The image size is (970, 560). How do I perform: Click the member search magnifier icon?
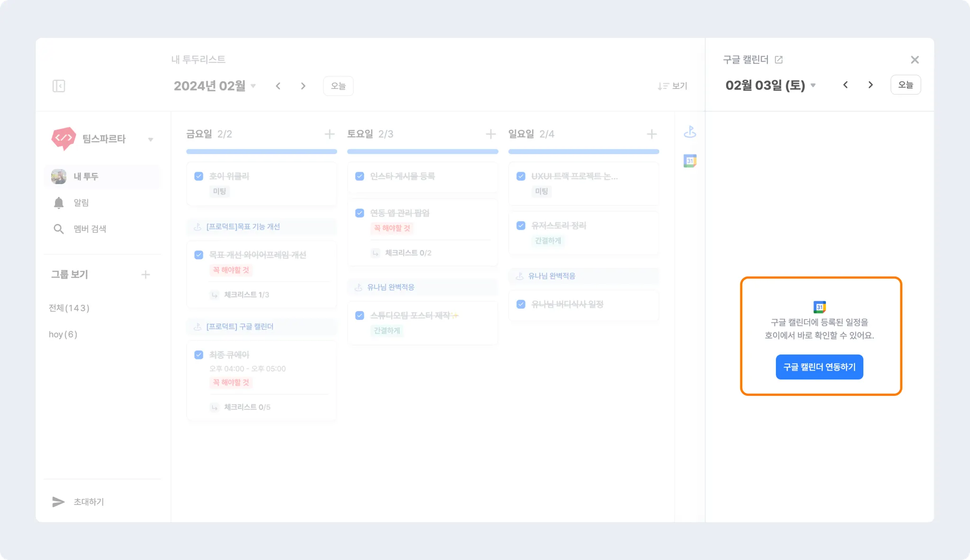[59, 229]
